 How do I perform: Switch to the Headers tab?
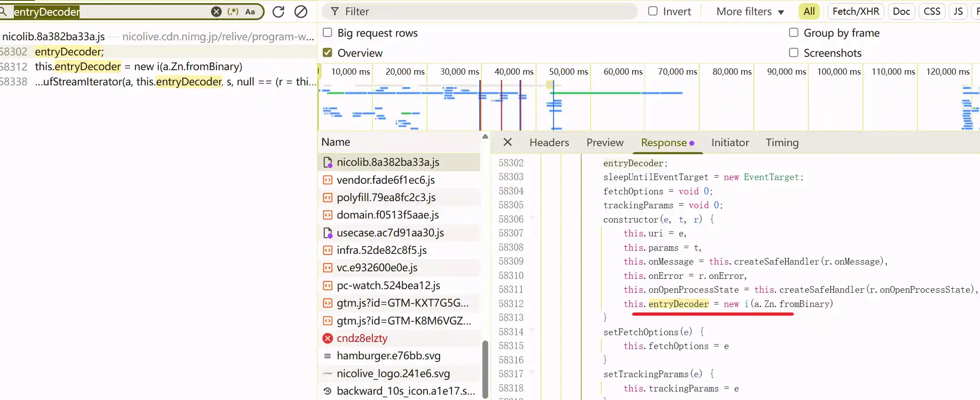click(x=549, y=143)
